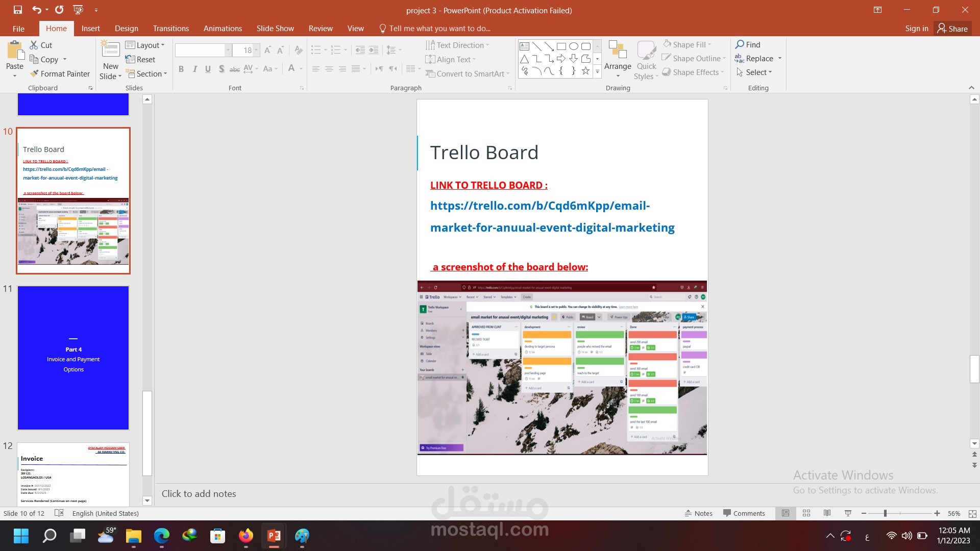This screenshot has height=551, width=980.
Task: Toggle Strikethrough formatting
Action: 234,69
